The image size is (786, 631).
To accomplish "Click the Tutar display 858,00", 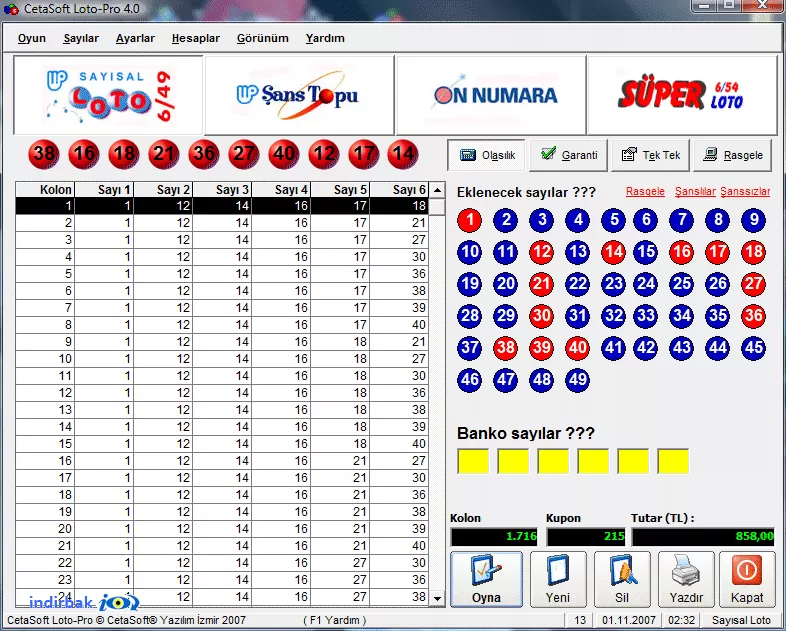I will [703, 537].
